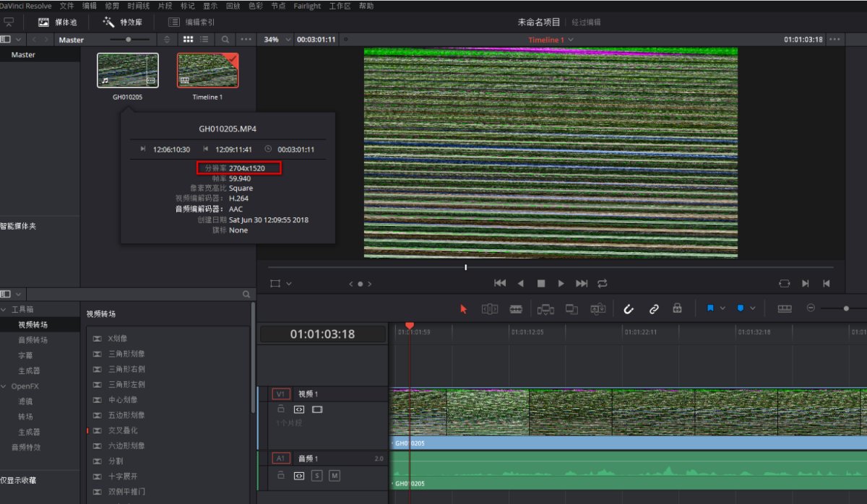The height and width of the screenshot is (504, 867).
Task: Select the arrow selection mode tool
Action: (464, 309)
